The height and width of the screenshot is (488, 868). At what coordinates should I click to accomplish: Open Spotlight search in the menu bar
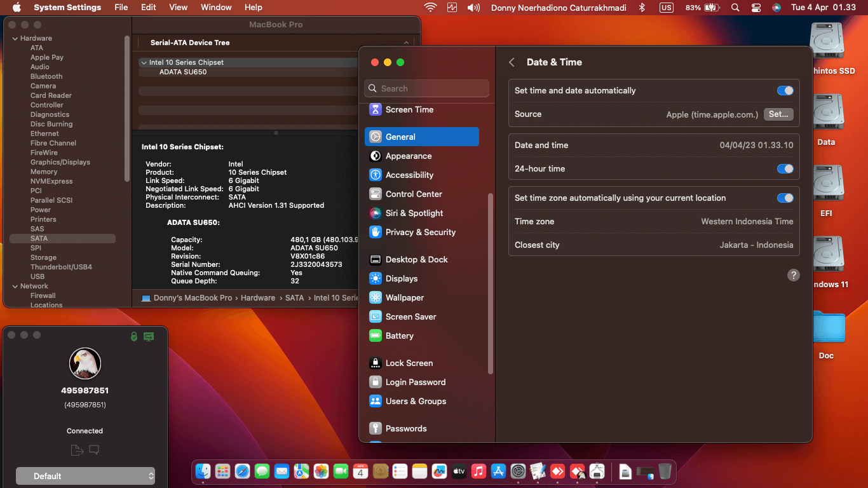pos(735,8)
